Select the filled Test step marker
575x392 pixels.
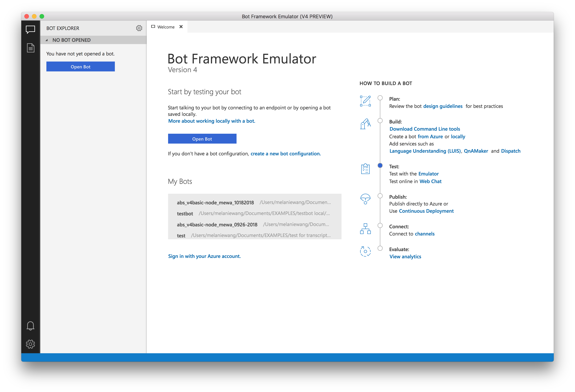(380, 165)
